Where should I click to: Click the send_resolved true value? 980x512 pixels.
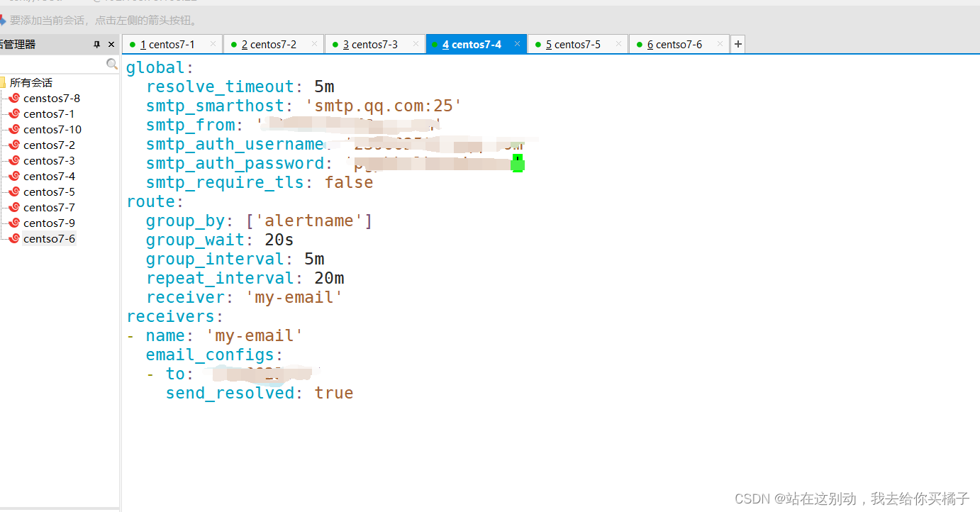pyautogui.click(x=334, y=394)
